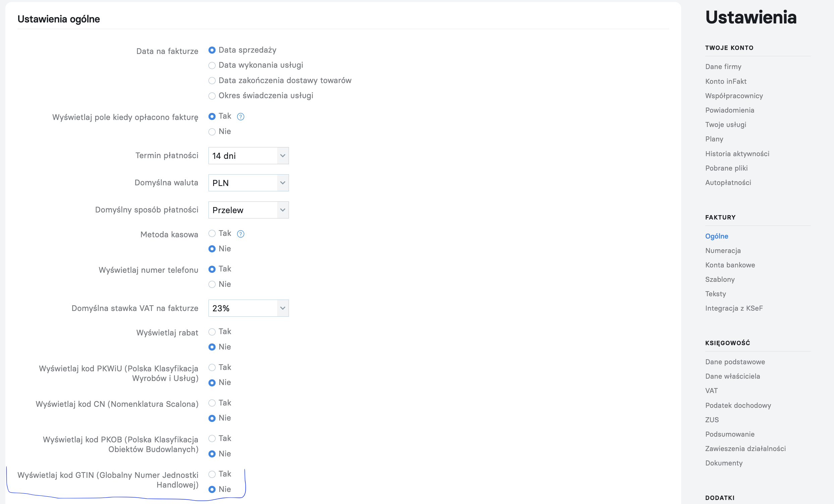The width and height of the screenshot is (834, 504).
Task: Select 'Data wykonania usługi' radio option
Action: (212, 65)
